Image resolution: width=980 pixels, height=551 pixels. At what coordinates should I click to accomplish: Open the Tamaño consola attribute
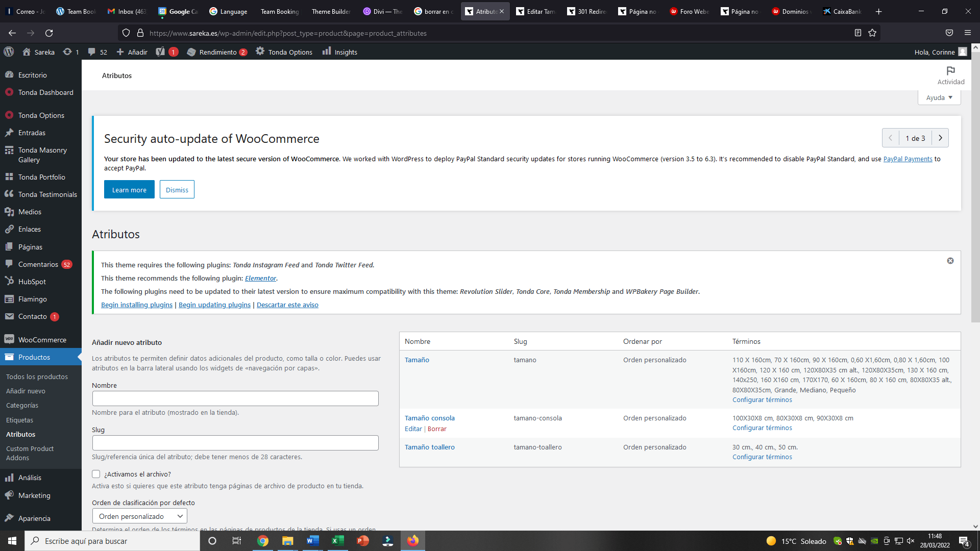click(430, 418)
